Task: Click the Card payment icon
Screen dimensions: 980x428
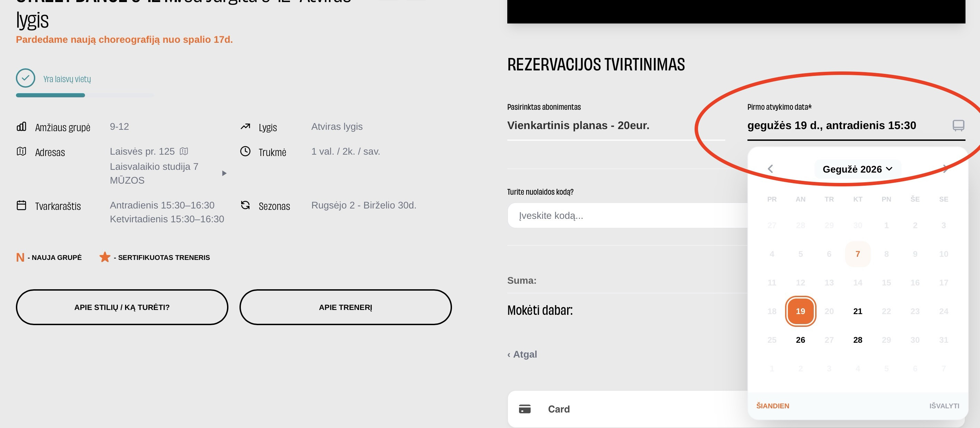Action: (525, 409)
